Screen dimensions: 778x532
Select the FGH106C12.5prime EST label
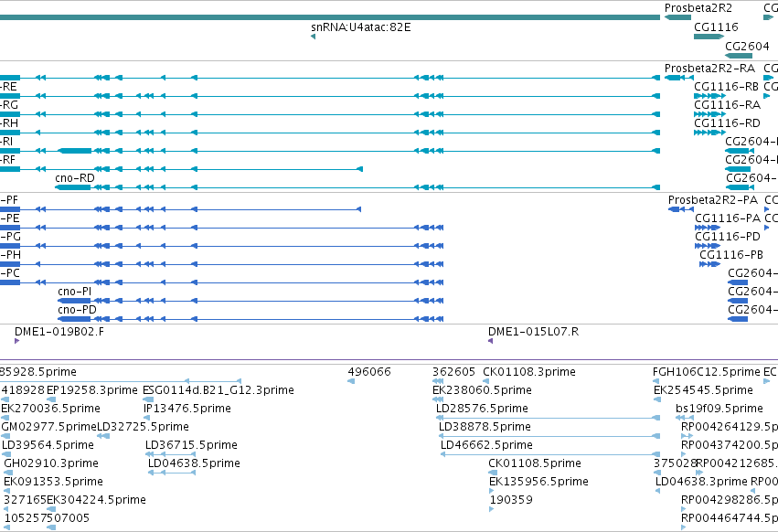click(707, 372)
